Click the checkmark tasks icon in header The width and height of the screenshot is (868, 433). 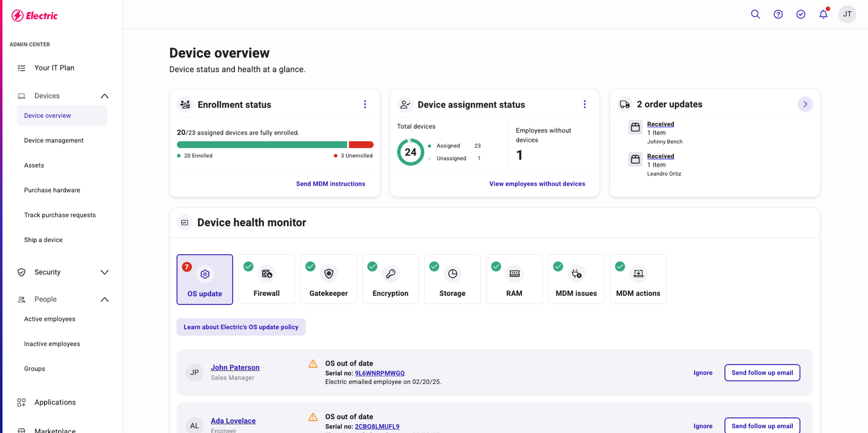pyautogui.click(x=801, y=14)
